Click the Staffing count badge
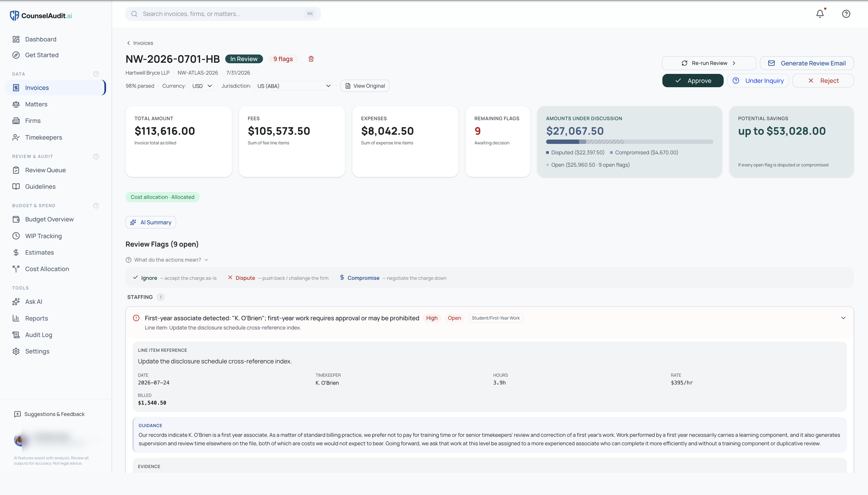The image size is (868, 495). [161, 297]
